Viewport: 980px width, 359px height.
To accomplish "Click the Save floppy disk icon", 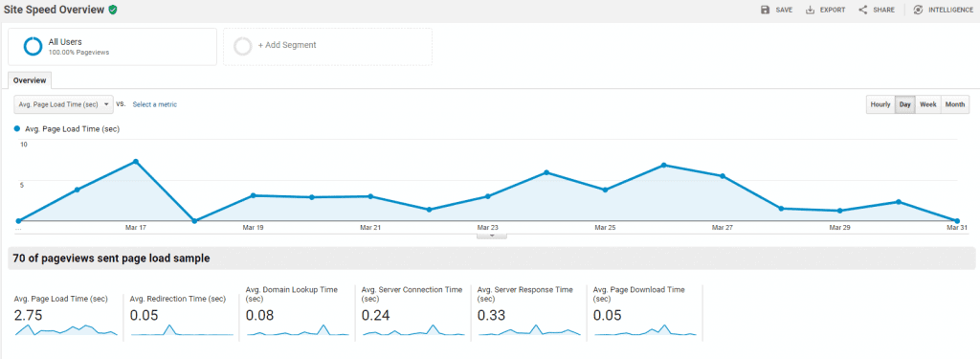I will 765,10.
